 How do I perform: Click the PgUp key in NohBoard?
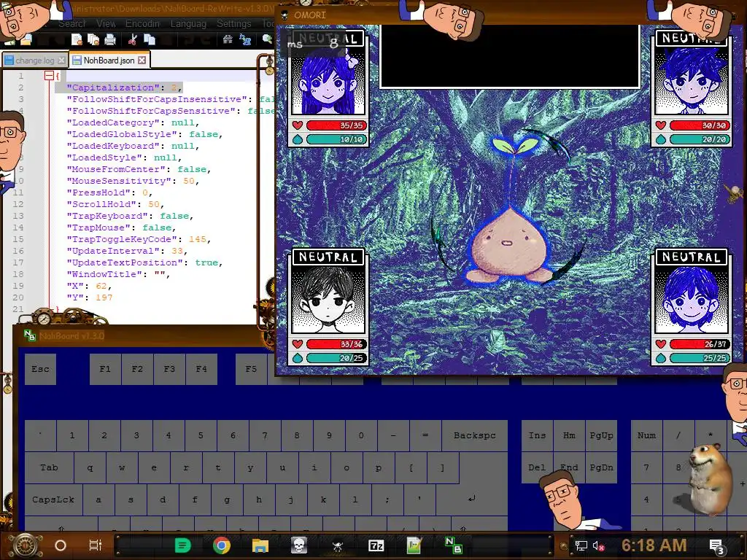[x=601, y=435]
